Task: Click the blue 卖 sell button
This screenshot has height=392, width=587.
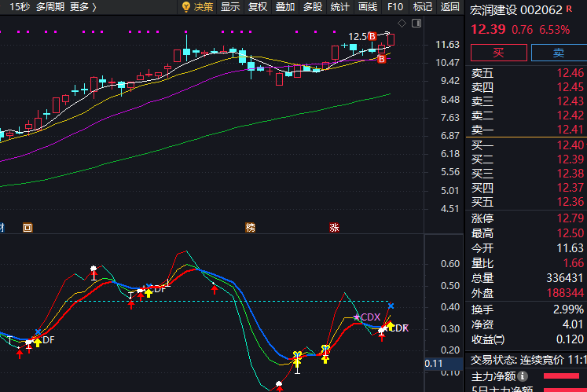Action: pos(559,53)
